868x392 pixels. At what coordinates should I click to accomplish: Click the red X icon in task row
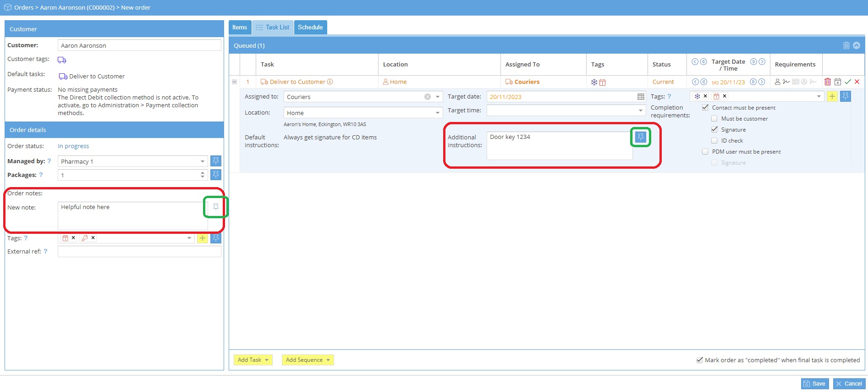click(857, 82)
